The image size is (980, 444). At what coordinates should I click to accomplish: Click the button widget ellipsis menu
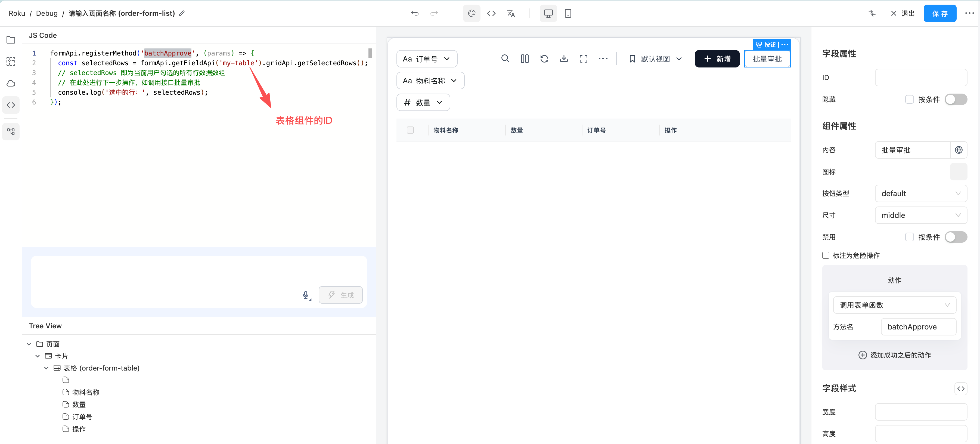pyautogui.click(x=785, y=45)
